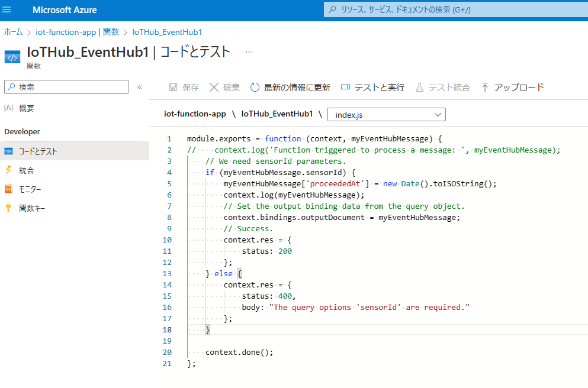The height and width of the screenshot is (388, 588).
Task: Open the Azure portal hamburger menu
Action: tap(7, 10)
